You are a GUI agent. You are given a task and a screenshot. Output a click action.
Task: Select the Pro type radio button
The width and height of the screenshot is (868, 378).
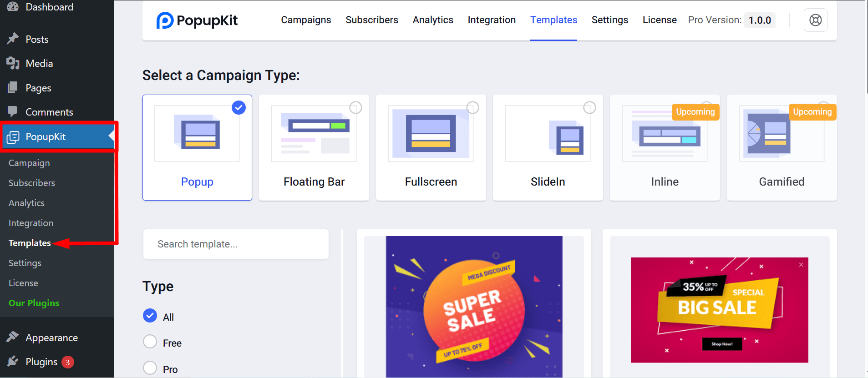(x=150, y=368)
